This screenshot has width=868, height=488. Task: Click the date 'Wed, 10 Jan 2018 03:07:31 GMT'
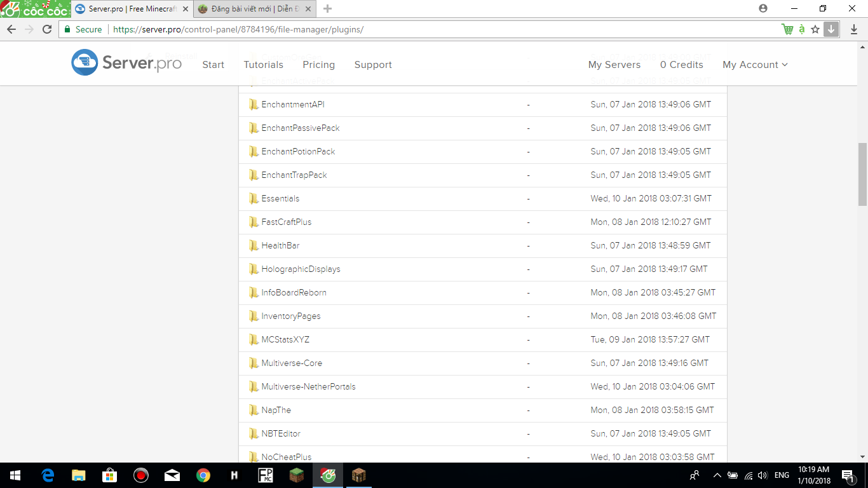pos(651,198)
